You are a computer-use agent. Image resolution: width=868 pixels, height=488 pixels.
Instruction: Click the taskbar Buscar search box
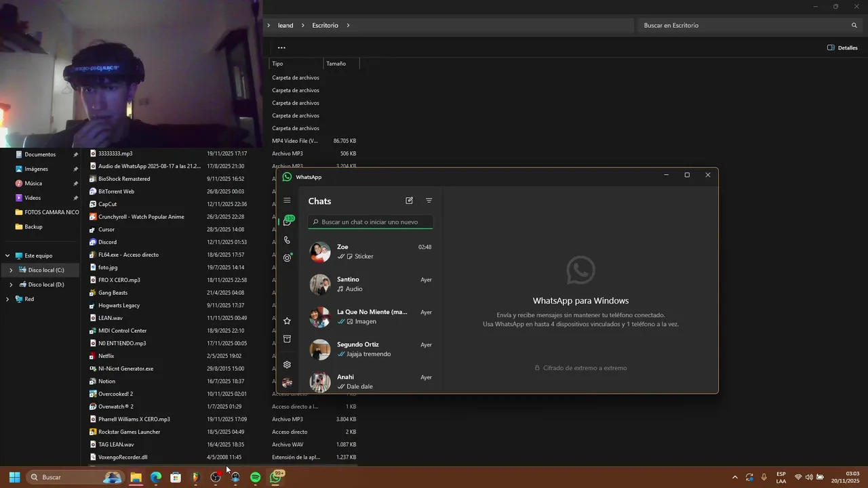[75, 477]
